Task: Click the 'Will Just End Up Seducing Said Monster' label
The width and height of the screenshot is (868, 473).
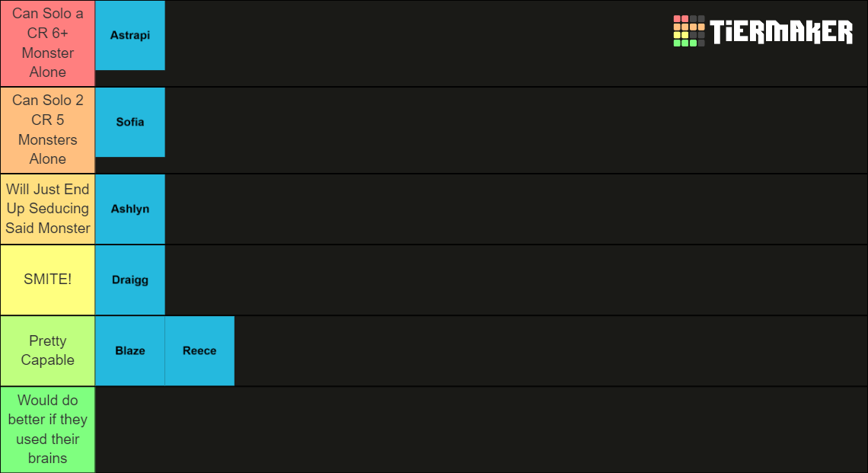Action: tap(48, 209)
